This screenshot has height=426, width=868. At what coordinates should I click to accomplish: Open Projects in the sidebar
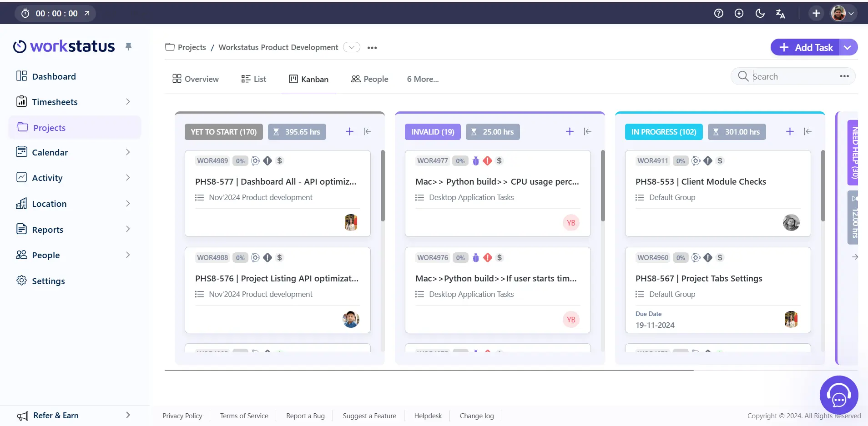pyautogui.click(x=75, y=128)
